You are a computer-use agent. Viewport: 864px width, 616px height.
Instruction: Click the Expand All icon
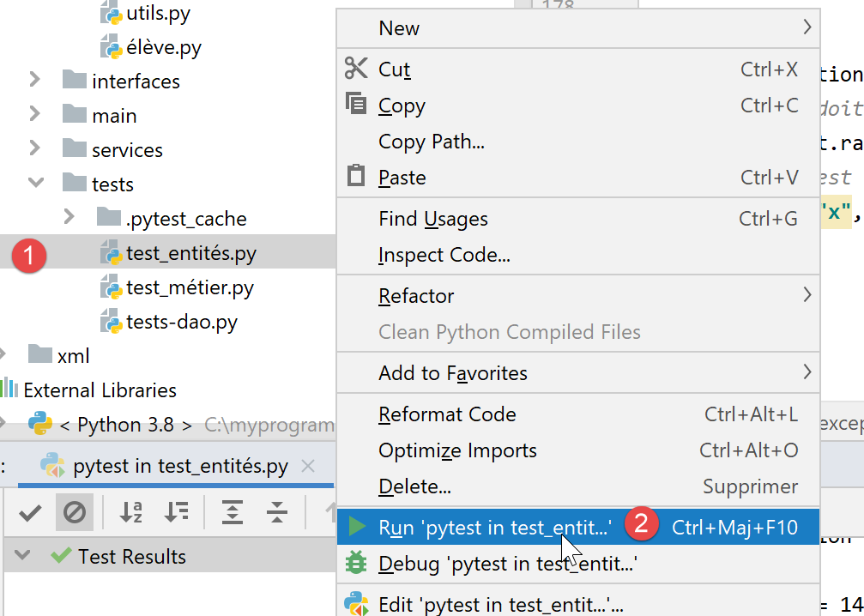233,513
